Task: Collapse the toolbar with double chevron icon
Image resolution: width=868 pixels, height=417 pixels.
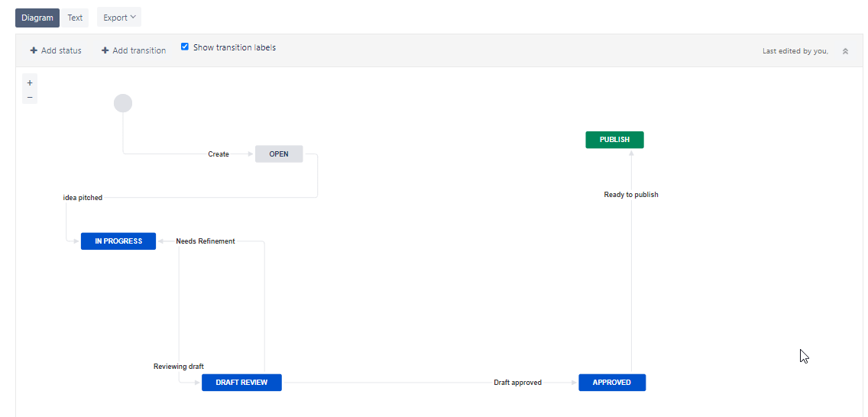Action: point(845,51)
